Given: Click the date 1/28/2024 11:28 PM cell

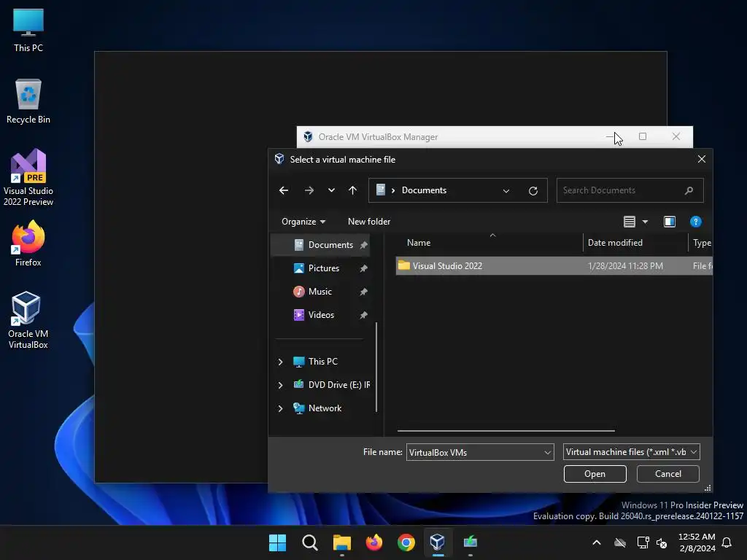Looking at the screenshot, I should (x=625, y=266).
